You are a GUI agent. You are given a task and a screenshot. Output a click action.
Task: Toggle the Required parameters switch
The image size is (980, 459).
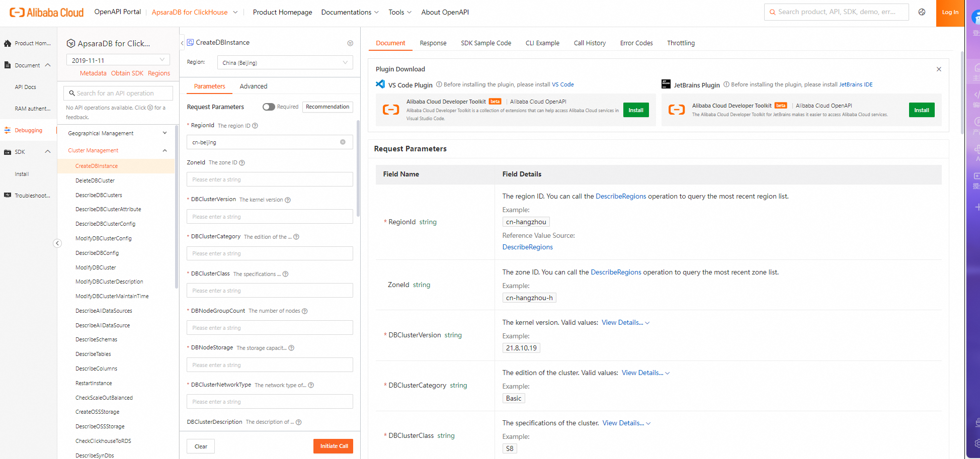269,107
